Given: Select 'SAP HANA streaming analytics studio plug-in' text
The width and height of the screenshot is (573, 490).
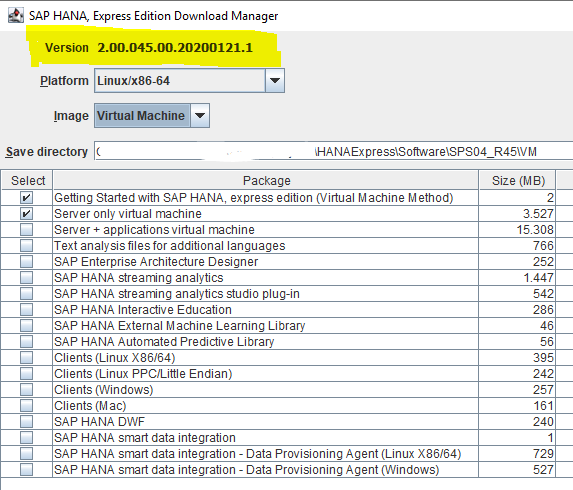Looking at the screenshot, I should tap(177, 294).
